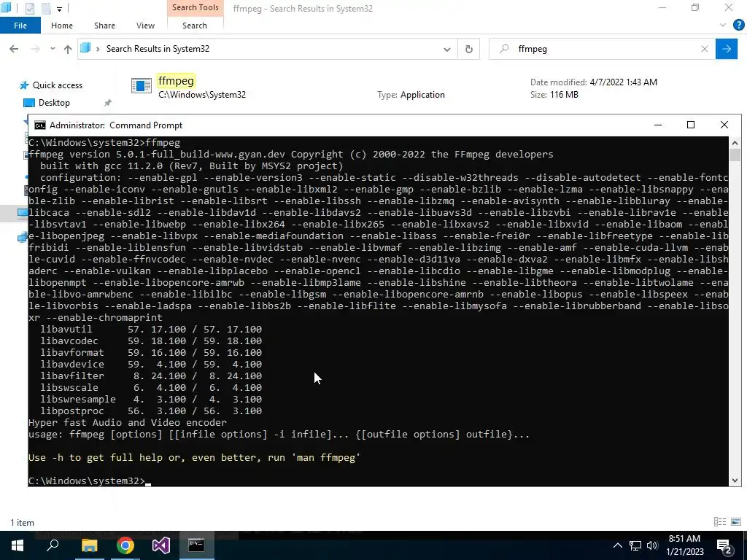This screenshot has width=747, height=560.
Task: Open taskbar search magnifier
Action: tap(53, 545)
